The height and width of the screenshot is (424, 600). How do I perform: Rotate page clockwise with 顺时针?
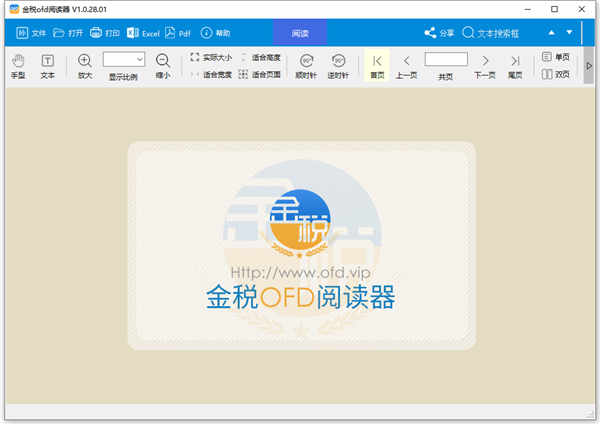[306, 66]
